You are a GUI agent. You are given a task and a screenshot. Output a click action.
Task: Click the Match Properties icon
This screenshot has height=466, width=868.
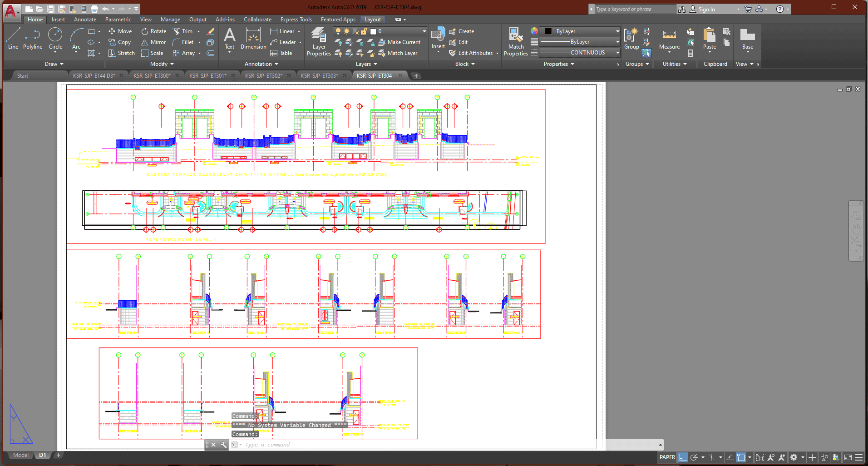516,42
